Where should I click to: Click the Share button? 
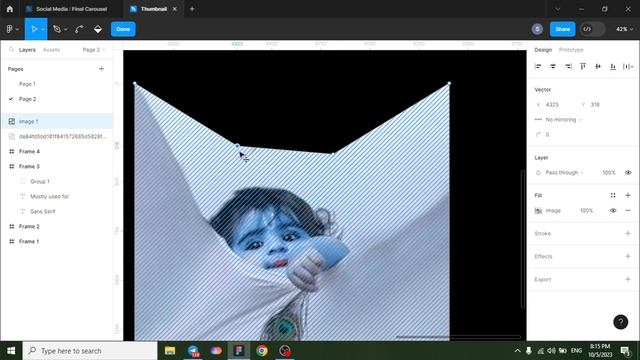pyautogui.click(x=562, y=29)
